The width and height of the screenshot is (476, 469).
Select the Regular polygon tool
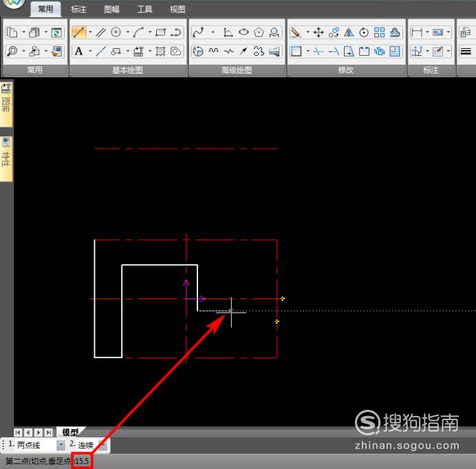coord(259,32)
